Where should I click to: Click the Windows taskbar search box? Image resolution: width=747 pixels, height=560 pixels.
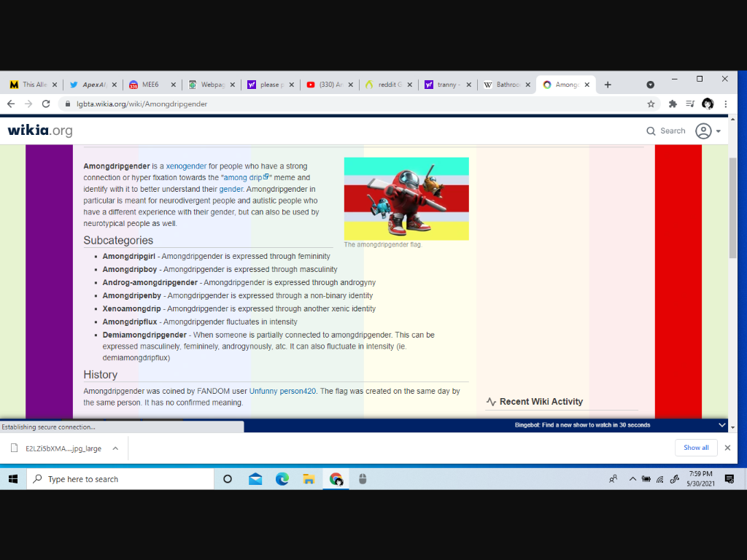[120, 479]
